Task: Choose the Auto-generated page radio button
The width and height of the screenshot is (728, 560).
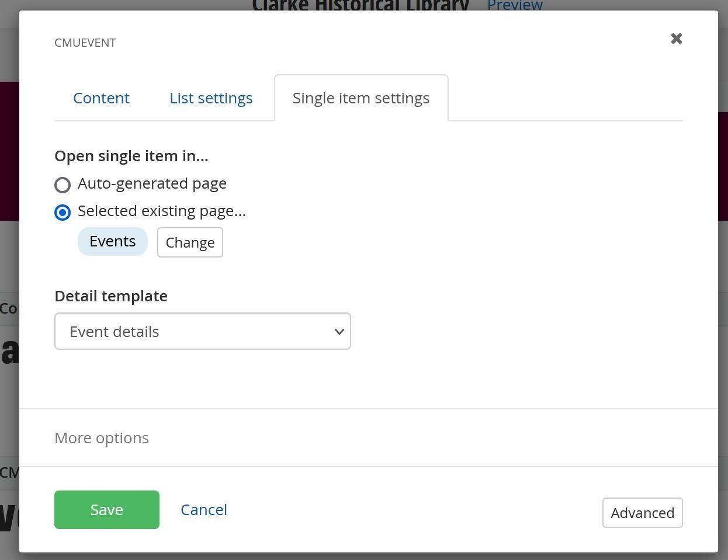Action: 63,185
